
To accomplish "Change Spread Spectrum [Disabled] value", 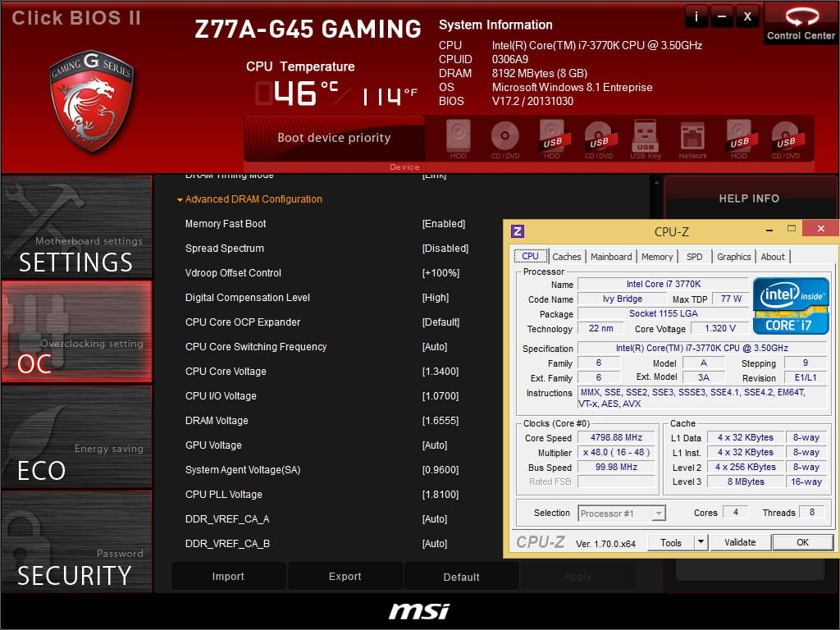I will coord(445,249).
